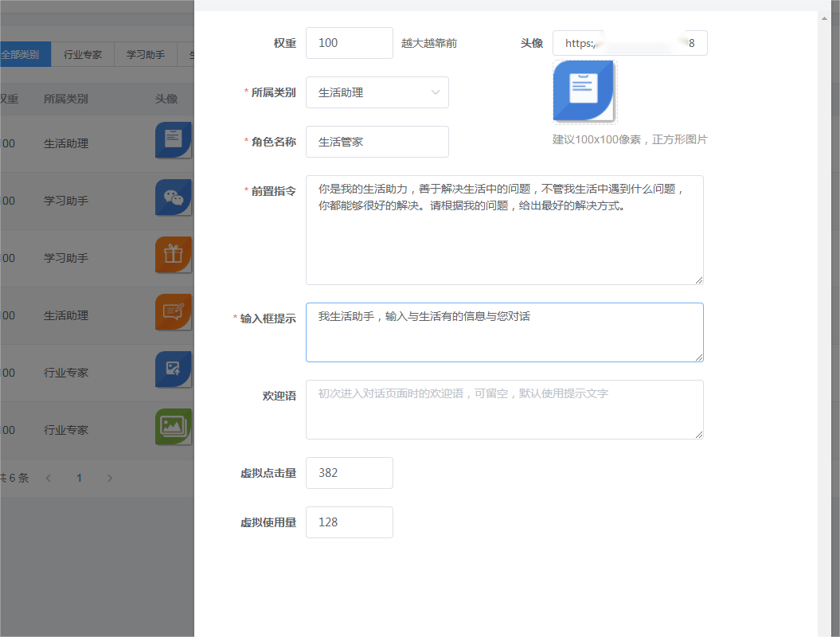This screenshot has width=840, height=637.
Task: Click the avatar preview image under 头像
Action: (x=584, y=90)
